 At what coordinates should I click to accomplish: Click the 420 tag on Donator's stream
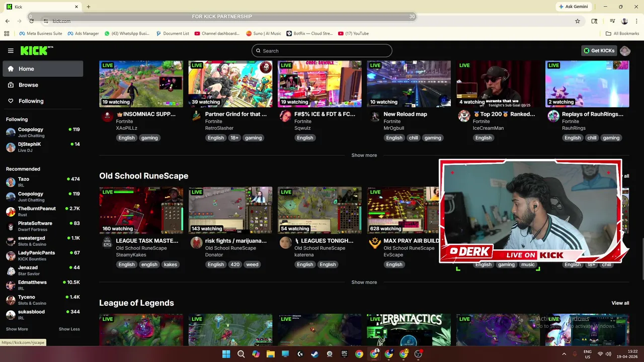tap(234, 264)
